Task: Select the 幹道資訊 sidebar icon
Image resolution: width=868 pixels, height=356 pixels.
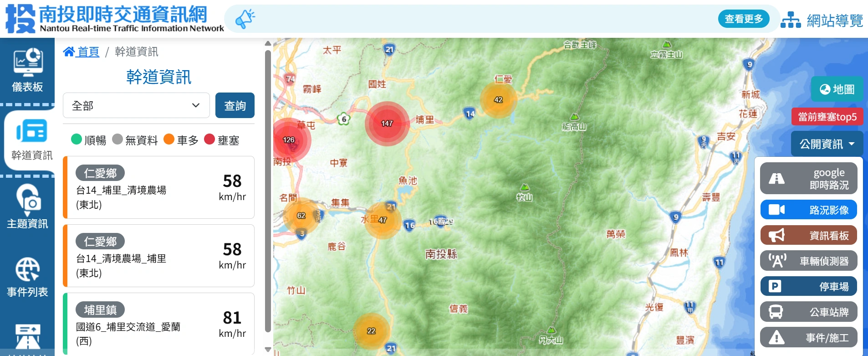Action: click(x=31, y=131)
